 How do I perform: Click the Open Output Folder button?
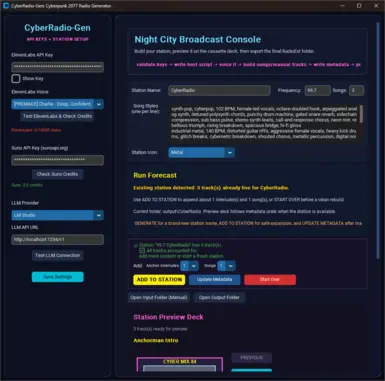tap(219, 297)
